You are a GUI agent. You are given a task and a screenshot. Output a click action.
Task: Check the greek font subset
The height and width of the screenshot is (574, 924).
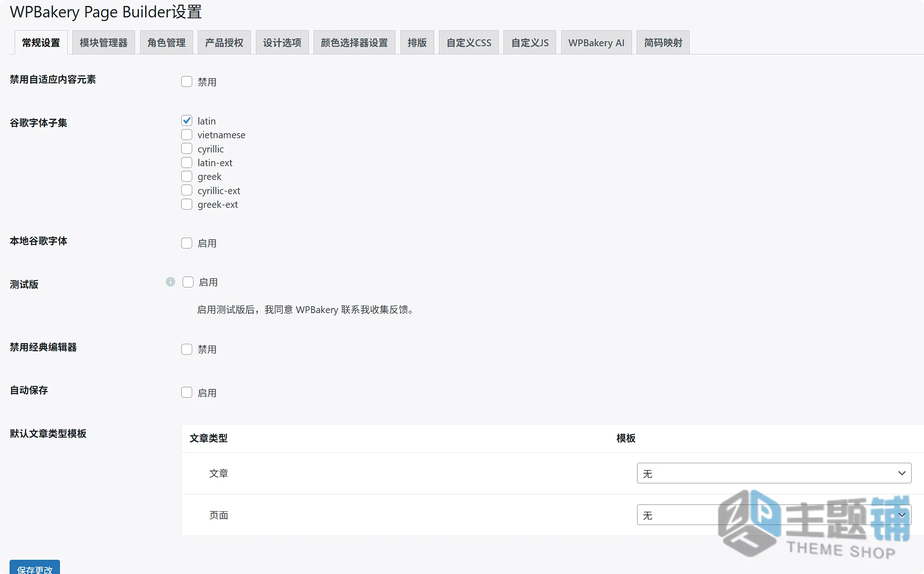pyautogui.click(x=187, y=176)
